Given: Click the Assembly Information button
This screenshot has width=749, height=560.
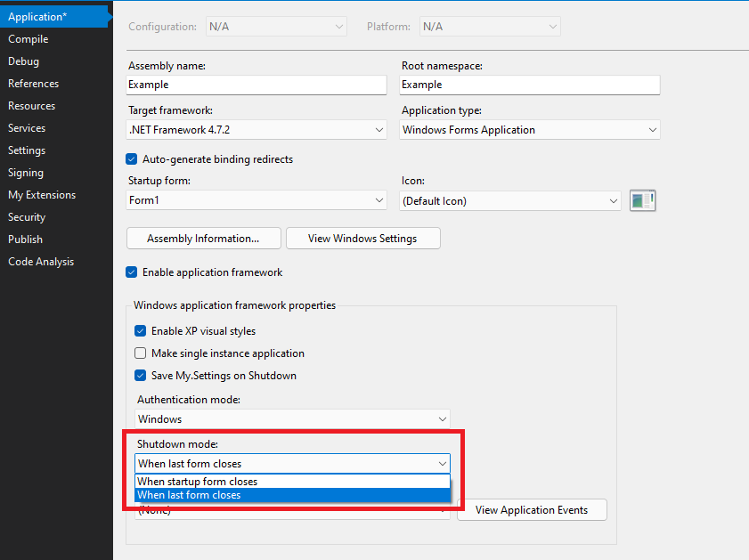Looking at the screenshot, I should click(x=203, y=239).
